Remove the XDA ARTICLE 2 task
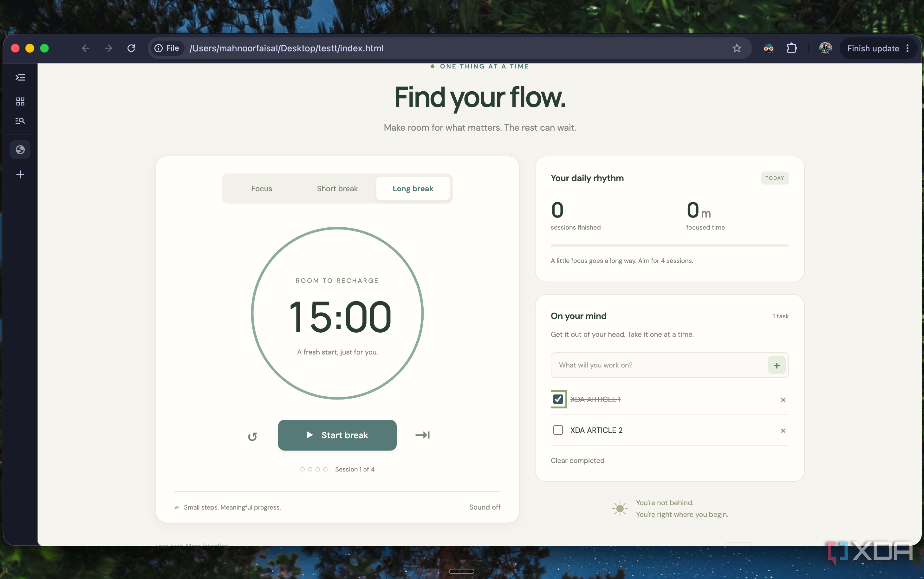Viewport: 924px width, 579px height. [x=783, y=431]
